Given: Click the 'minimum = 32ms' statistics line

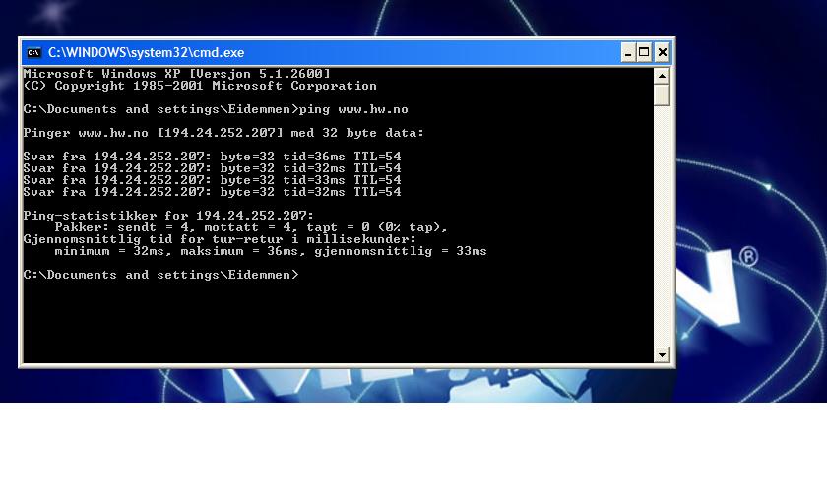Looking at the screenshot, I should (271, 251).
